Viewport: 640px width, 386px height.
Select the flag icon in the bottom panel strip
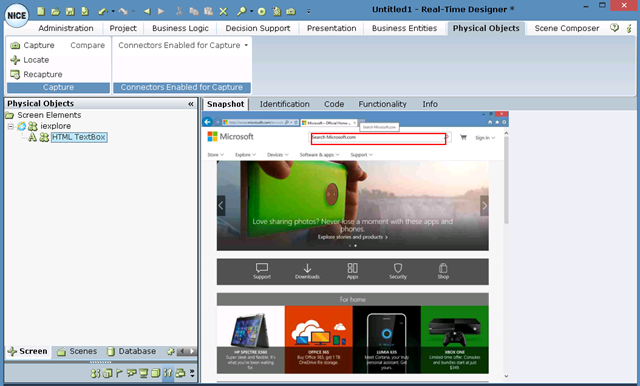pos(119,373)
